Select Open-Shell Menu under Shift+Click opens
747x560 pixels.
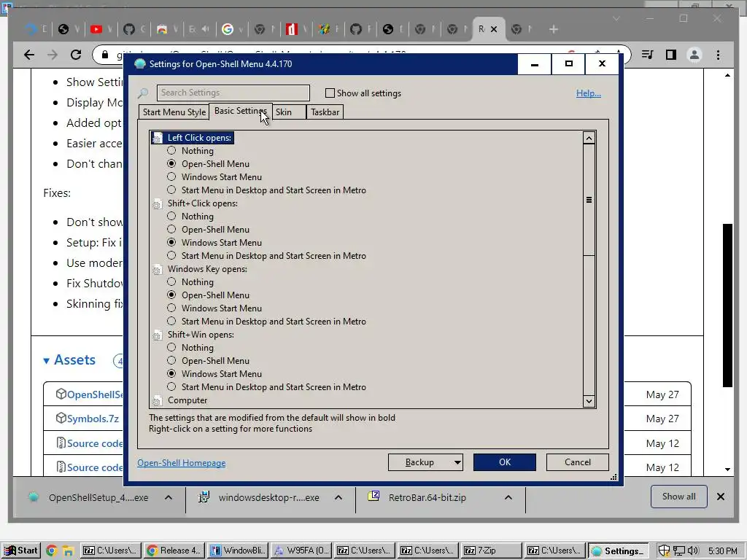point(171,229)
